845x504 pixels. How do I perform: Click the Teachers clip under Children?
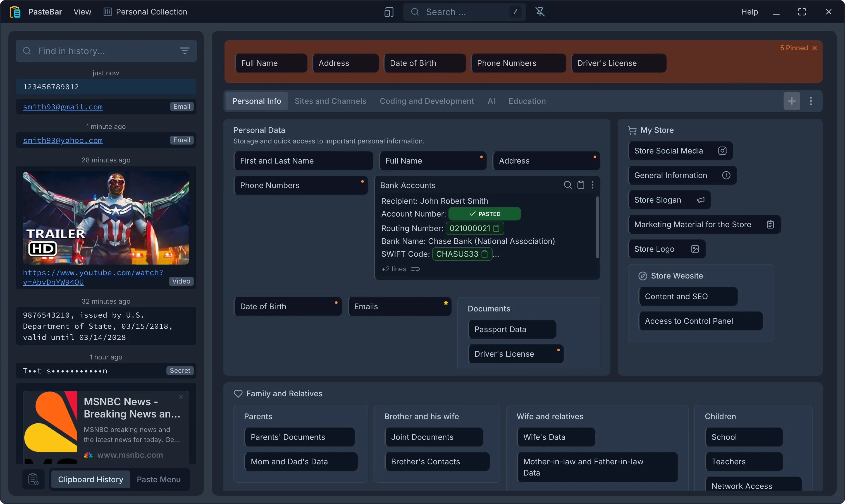(744, 462)
